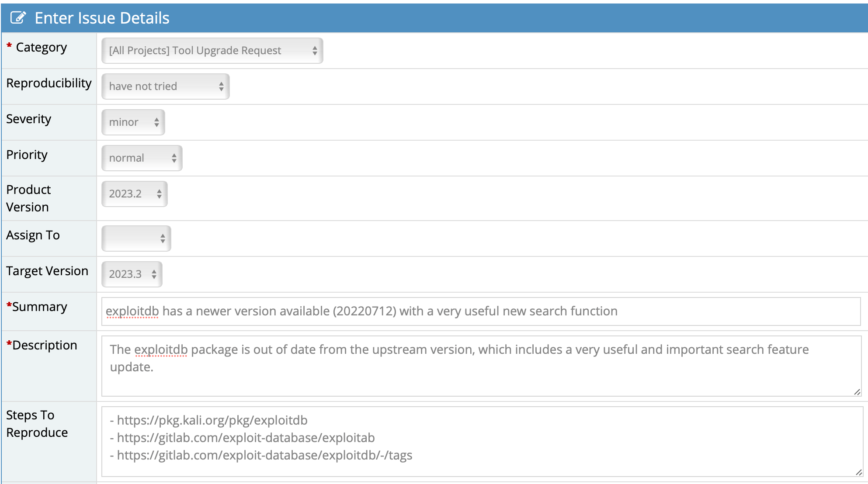The height and width of the screenshot is (484, 868).
Task: Click the edit pencil icon in header
Action: [18, 18]
